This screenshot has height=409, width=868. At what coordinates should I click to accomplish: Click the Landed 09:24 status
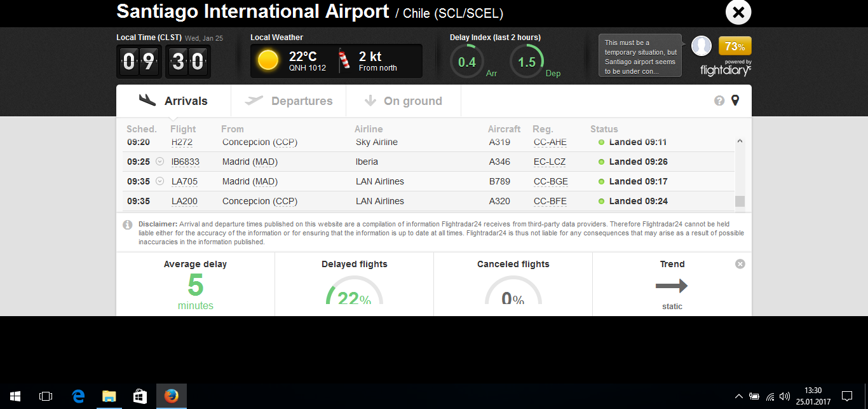(x=638, y=201)
